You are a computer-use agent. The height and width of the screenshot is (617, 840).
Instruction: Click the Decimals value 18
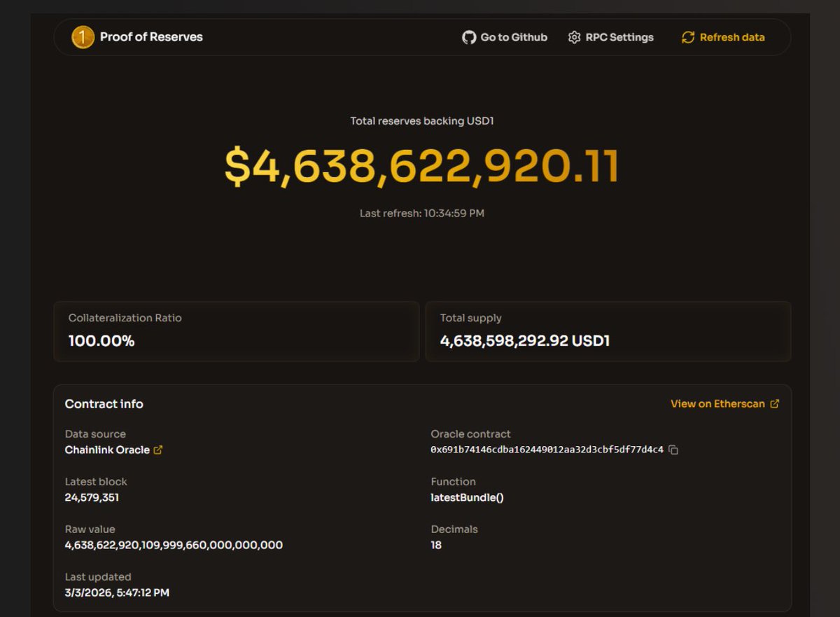pos(436,546)
